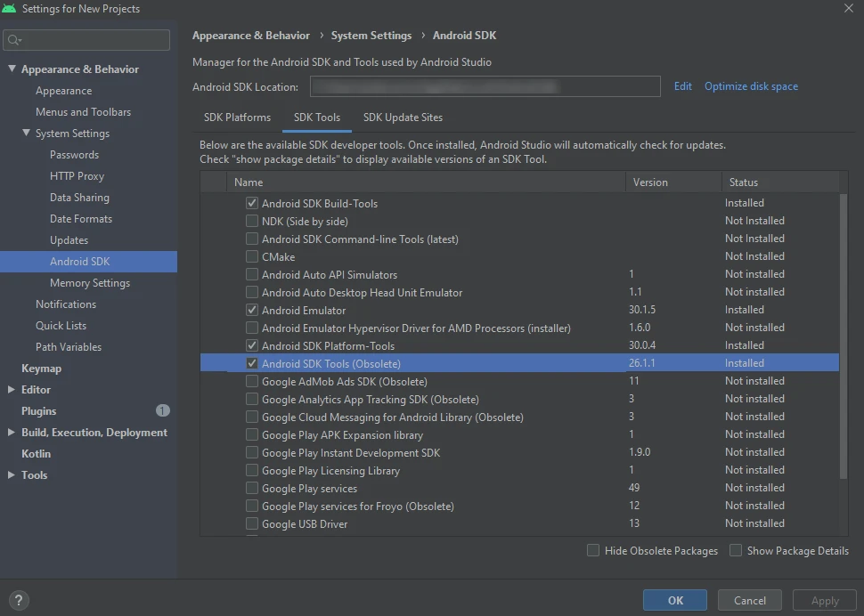
Task: Close the Settings dialog window
Action: click(847, 9)
